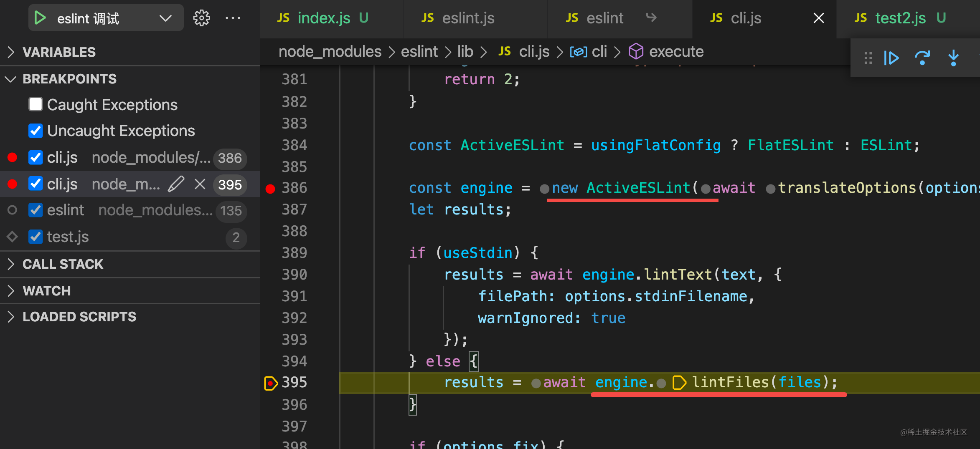Enable the Caught Exceptions checkbox
This screenshot has width=980, height=449.
pyautogui.click(x=36, y=105)
